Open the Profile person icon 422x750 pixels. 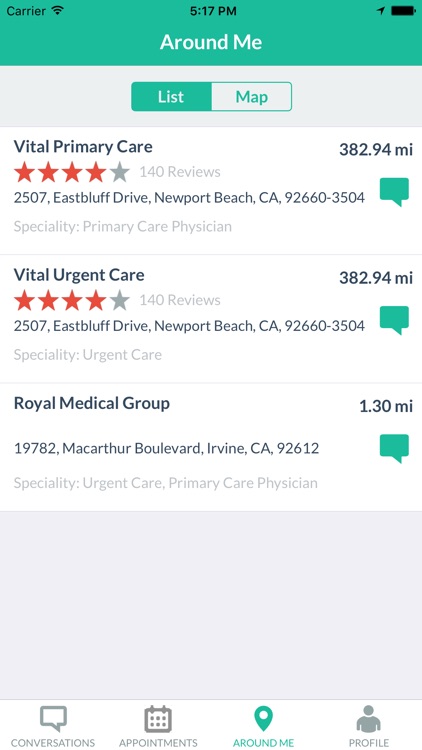pyautogui.click(x=368, y=719)
